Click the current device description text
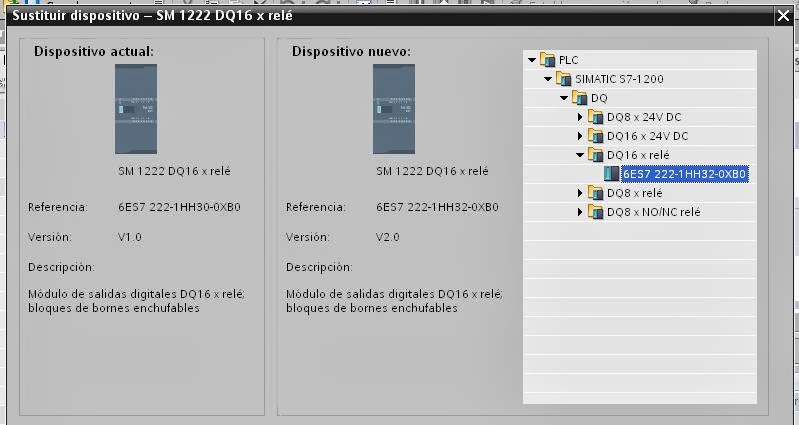 [x=137, y=301]
